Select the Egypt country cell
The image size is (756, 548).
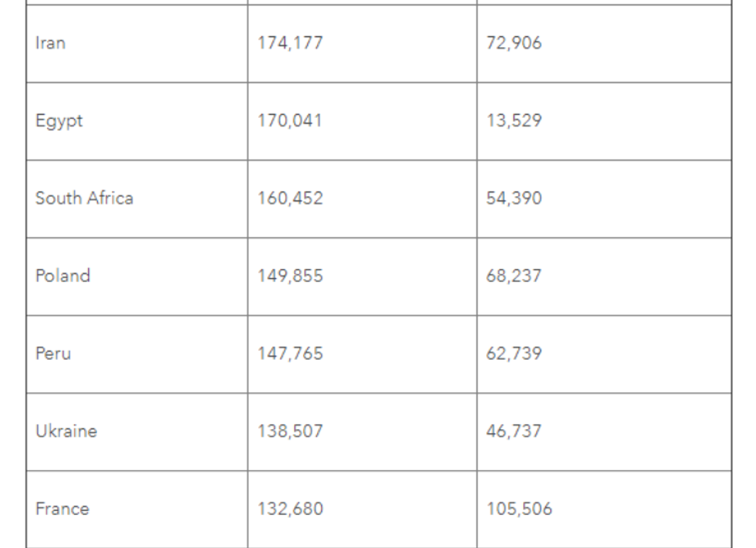[x=59, y=121]
